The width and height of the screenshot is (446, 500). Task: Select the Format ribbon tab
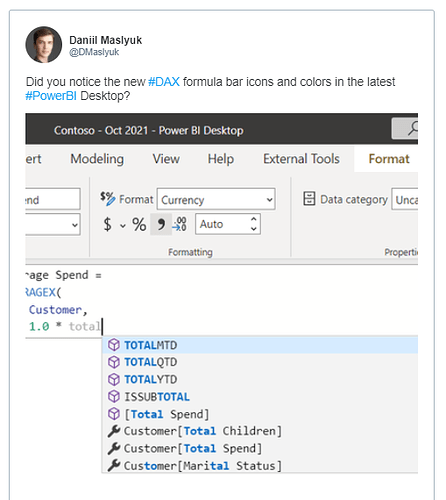point(389,159)
